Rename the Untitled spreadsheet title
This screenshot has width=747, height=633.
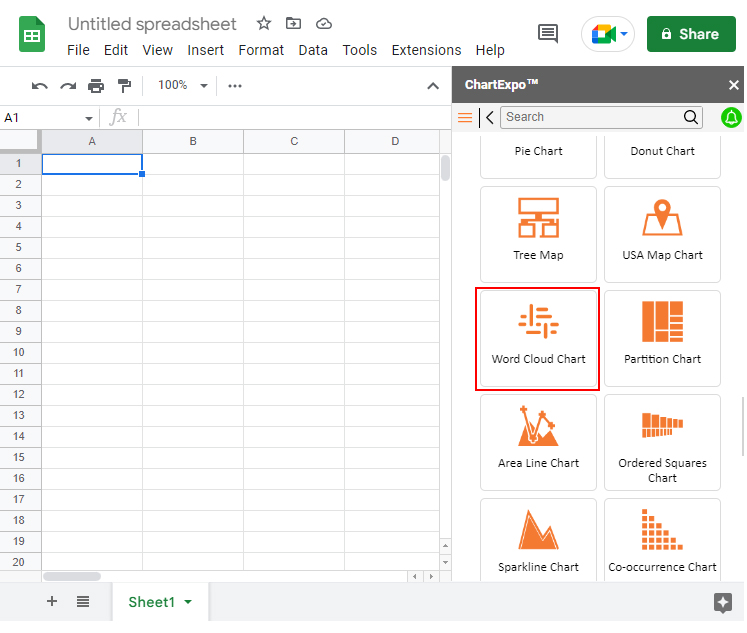pyautogui.click(x=152, y=24)
